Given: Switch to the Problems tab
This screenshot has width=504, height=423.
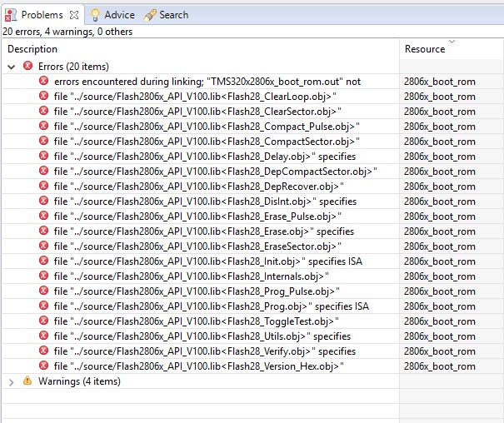Looking at the screenshot, I should (x=42, y=15).
